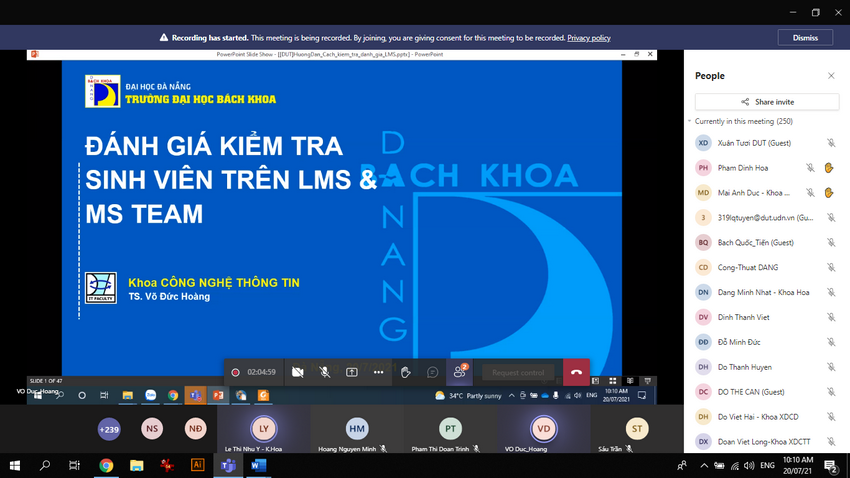
Task: Open Windows Start menu
Action: pyautogui.click(x=15, y=466)
